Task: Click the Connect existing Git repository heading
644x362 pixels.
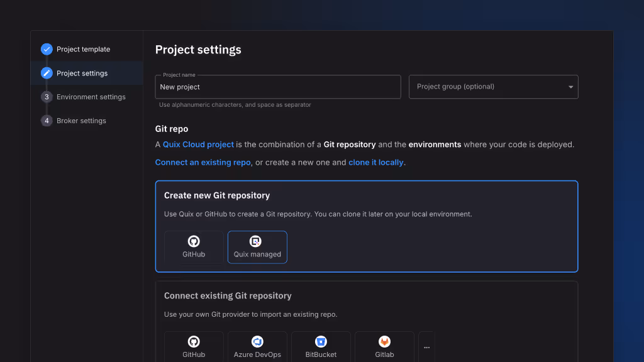Action: [x=228, y=296]
